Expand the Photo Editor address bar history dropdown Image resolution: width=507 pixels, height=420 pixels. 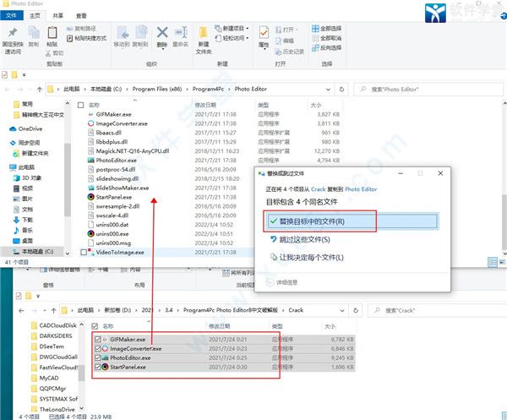click(328, 90)
